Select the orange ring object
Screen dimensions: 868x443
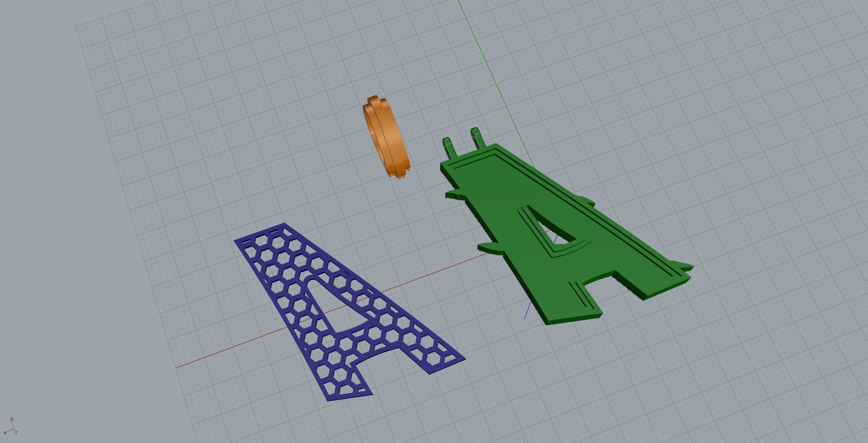point(386,137)
